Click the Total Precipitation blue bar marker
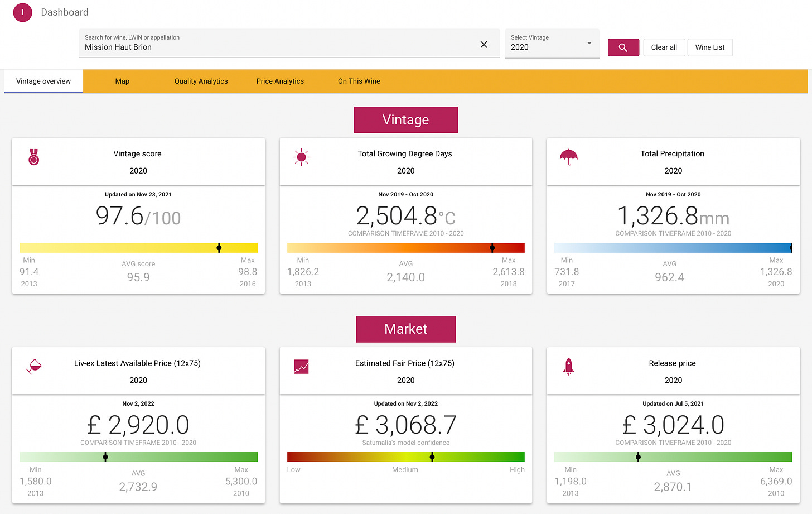The height and width of the screenshot is (514, 812). coord(791,248)
